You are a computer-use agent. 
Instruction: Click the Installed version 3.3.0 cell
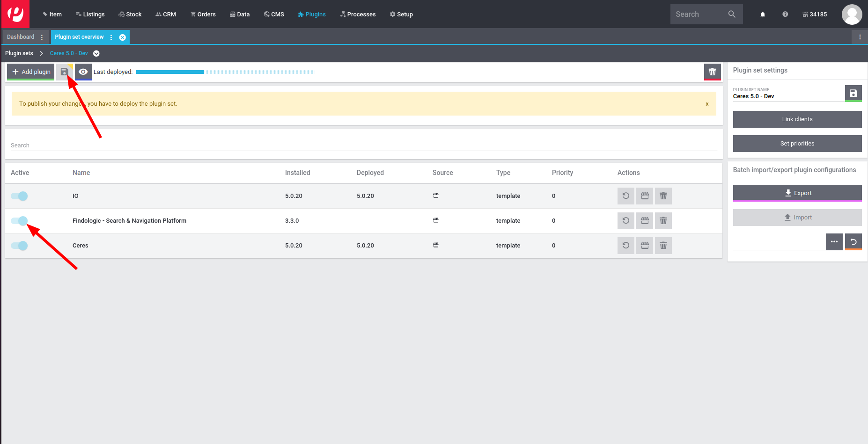(x=292, y=221)
